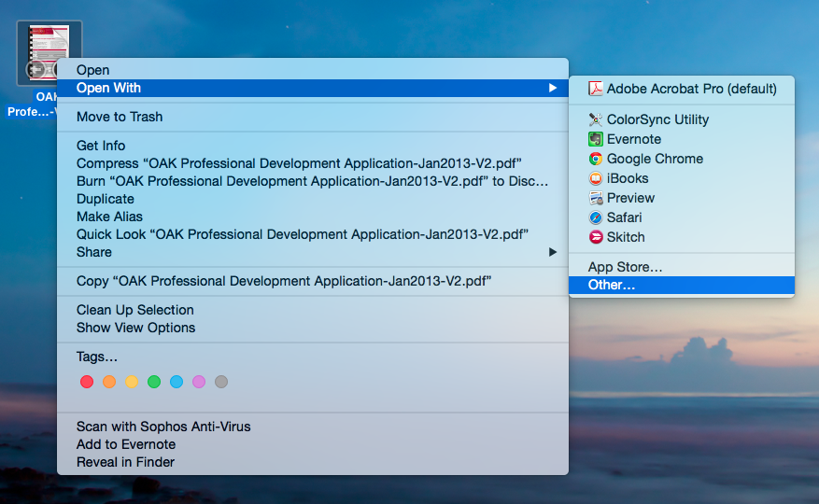Image resolution: width=819 pixels, height=504 pixels.
Task: Click the Skitch icon
Action: point(596,237)
